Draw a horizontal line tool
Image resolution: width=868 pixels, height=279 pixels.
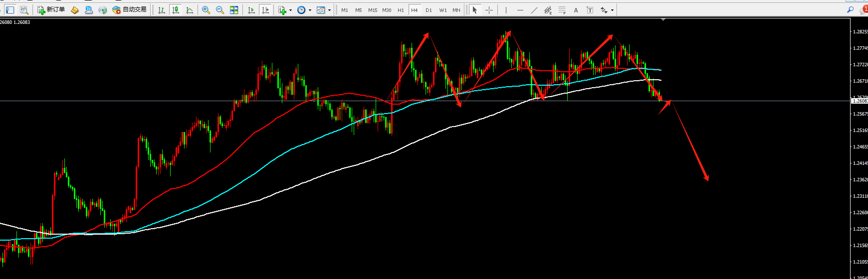coord(520,10)
